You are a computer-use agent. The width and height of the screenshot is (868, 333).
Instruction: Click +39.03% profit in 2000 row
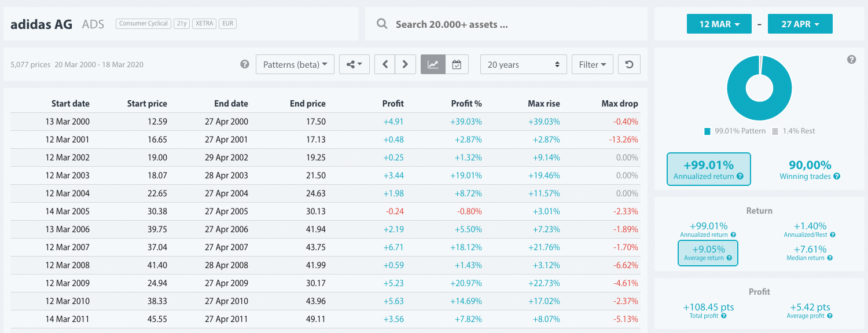click(466, 122)
